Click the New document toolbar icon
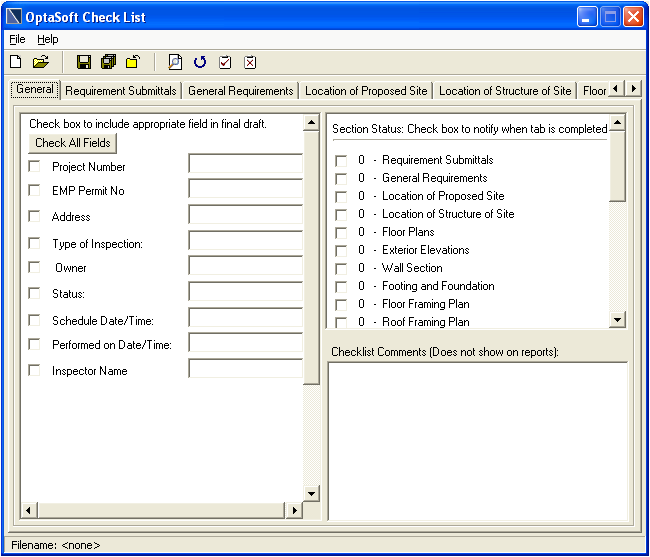Screen dimensions: 650x557 point(16,62)
